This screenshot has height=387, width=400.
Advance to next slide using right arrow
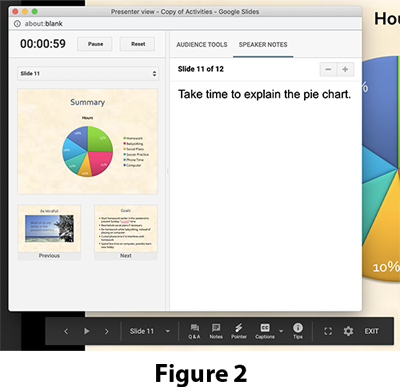tap(107, 331)
